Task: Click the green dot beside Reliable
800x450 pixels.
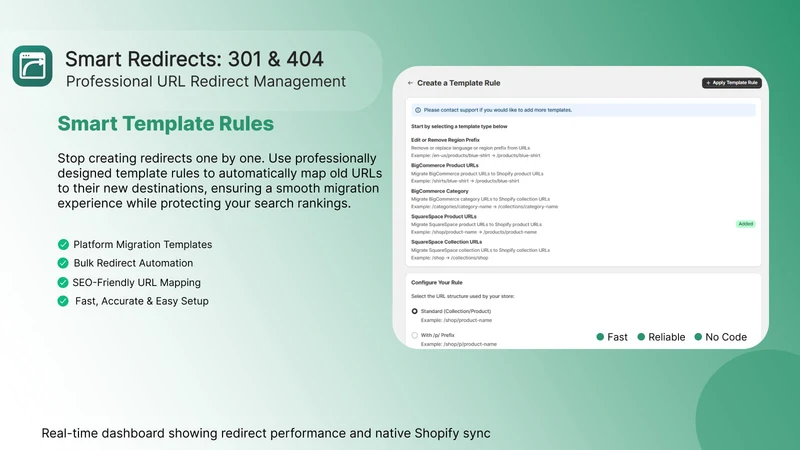Action: 641,337
